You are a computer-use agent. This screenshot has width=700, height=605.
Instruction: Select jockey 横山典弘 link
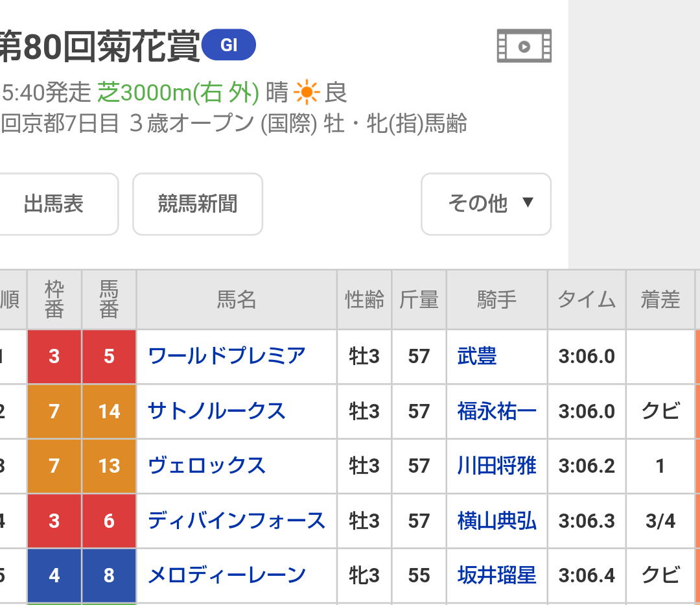(x=497, y=521)
